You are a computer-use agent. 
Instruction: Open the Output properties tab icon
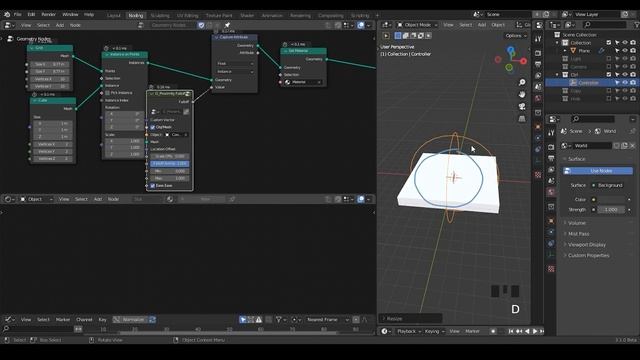pyautogui.click(x=551, y=158)
